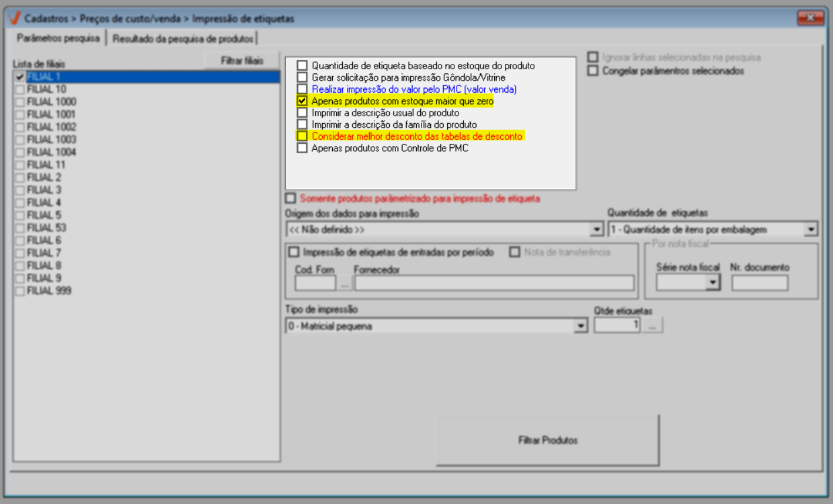833x504 pixels.
Task: Enable Imprimir a descrição usual do produto
Action: [x=303, y=113]
